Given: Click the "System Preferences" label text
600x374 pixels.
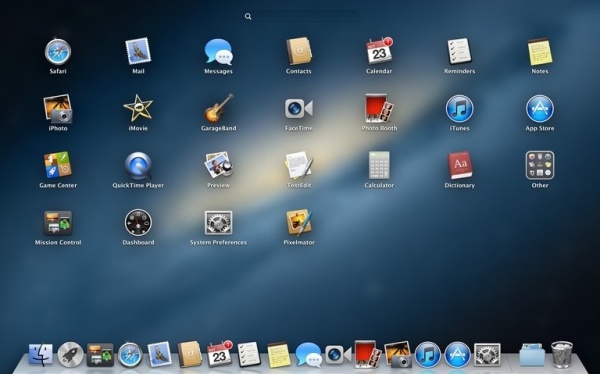Looking at the screenshot, I should [x=218, y=242].
